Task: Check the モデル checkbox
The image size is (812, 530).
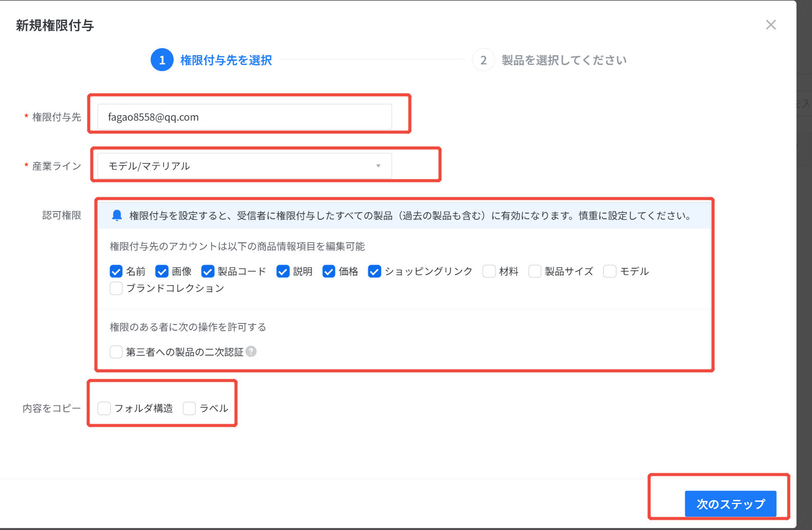Action: click(x=610, y=271)
